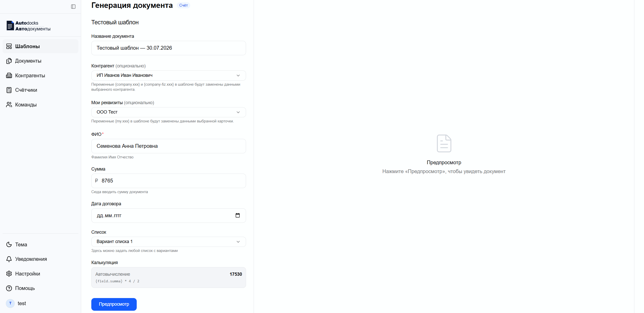Open the Помощь page
Screen dimensions: 644x313
(40, 288)
